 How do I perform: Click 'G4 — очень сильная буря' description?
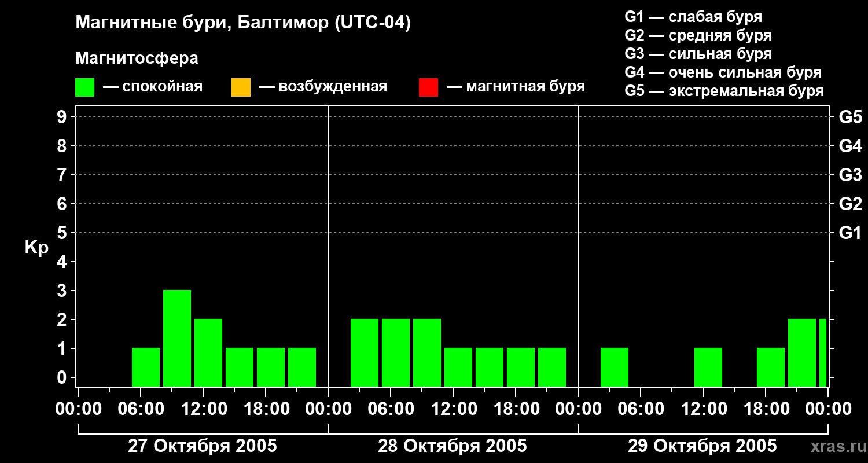coord(723,72)
